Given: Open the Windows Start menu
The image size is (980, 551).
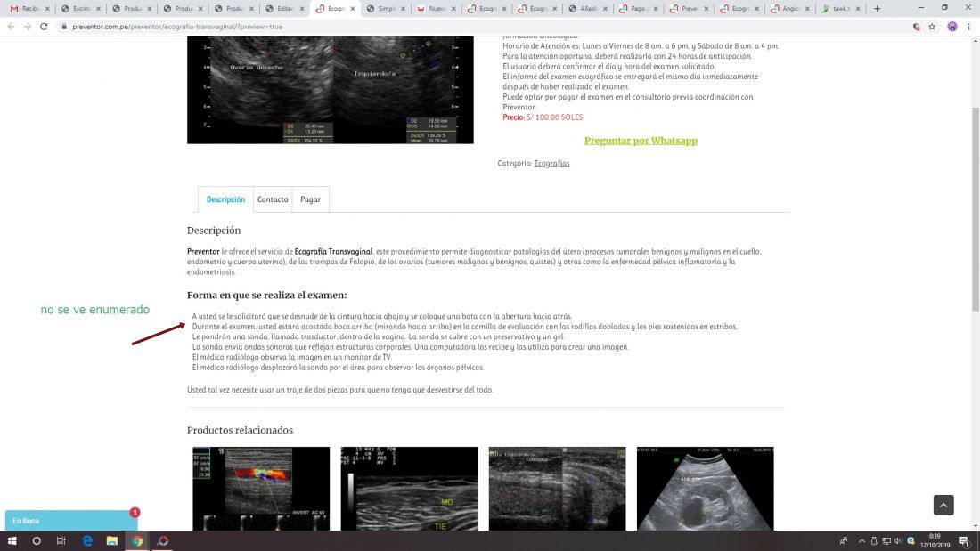Looking at the screenshot, I should click(x=12, y=541).
